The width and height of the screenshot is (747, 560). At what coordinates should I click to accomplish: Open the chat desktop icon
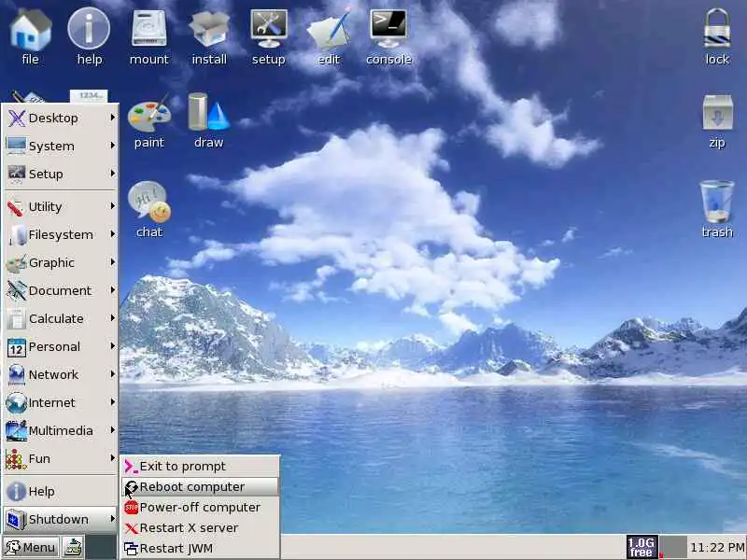point(149,209)
